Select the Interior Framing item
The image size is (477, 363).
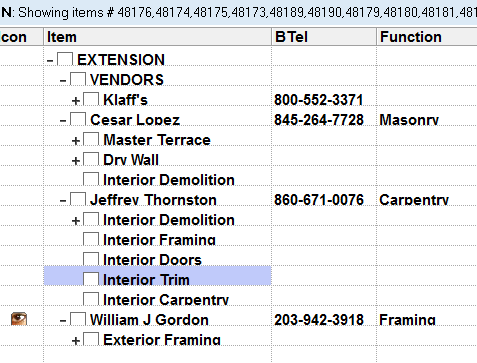(159, 240)
